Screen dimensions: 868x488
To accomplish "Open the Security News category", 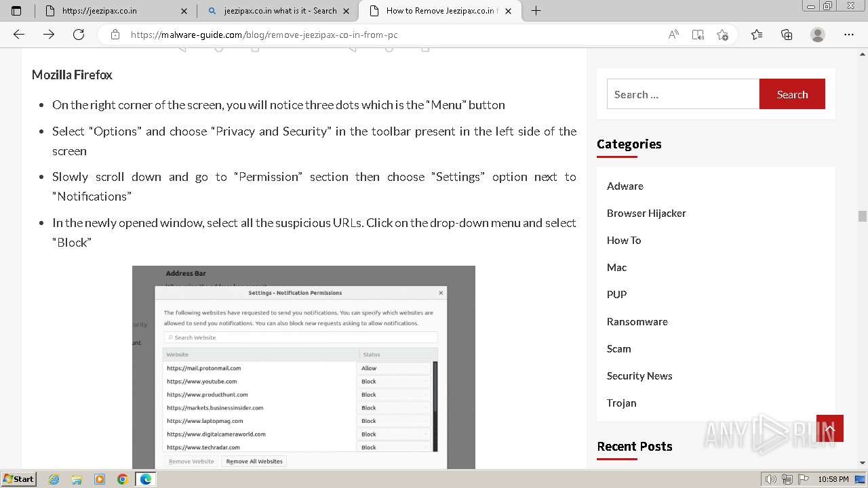I will coord(639,375).
